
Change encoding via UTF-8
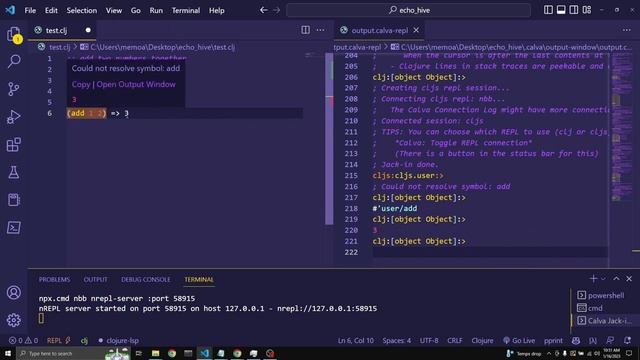point(429,340)
